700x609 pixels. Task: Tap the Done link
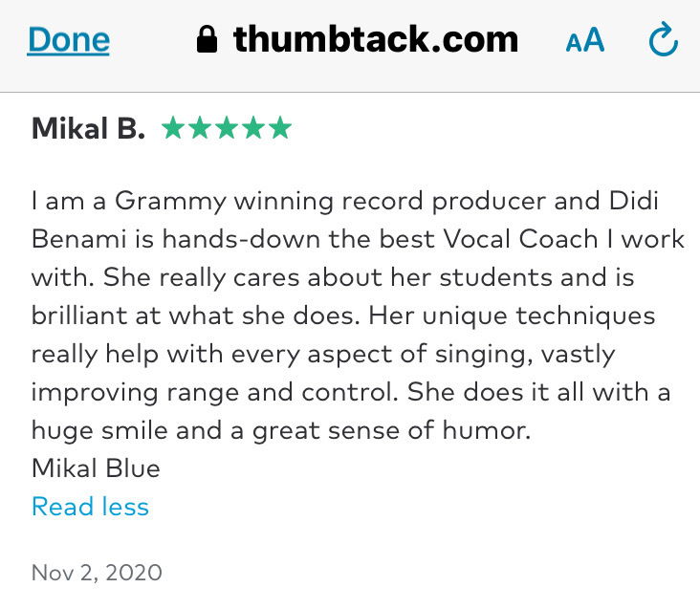(x=68, y=40)
